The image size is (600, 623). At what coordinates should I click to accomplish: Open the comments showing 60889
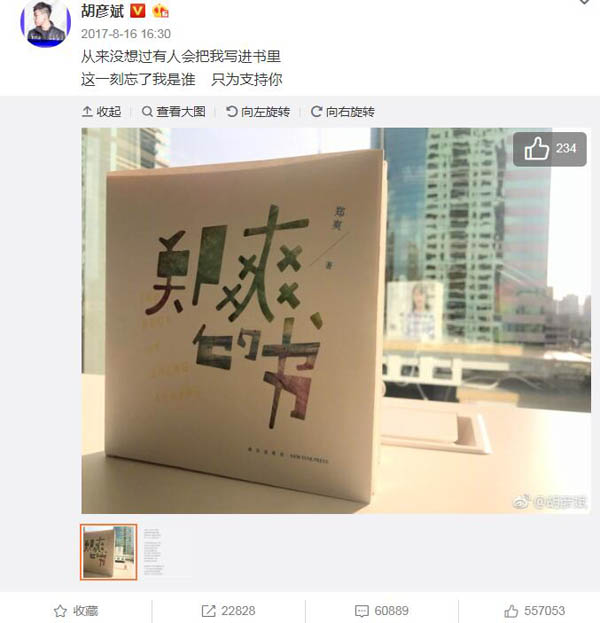(x=381, y=611)
